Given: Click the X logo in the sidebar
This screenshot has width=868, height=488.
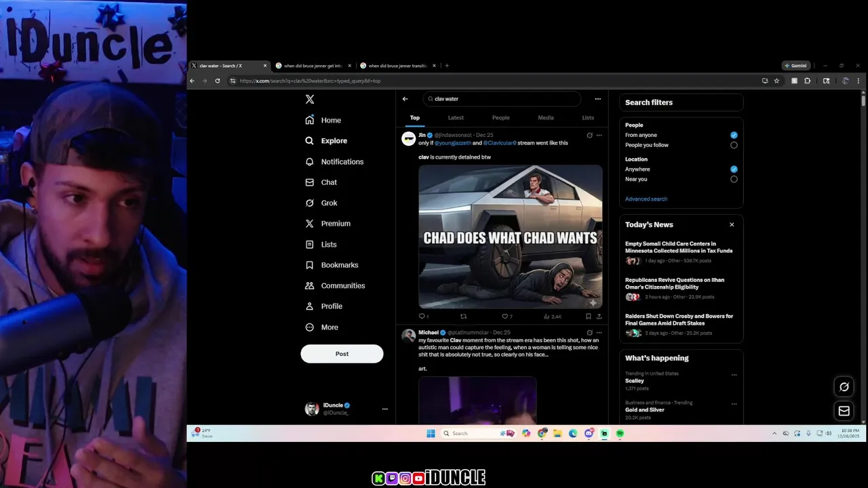Looking at the screenshot, I should [x=310, y=99].
